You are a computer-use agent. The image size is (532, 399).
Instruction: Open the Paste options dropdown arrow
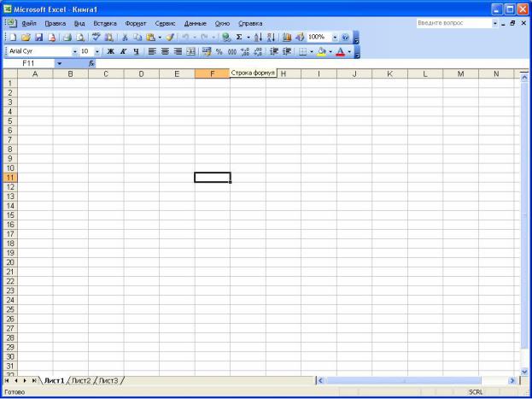coord(160,38)
